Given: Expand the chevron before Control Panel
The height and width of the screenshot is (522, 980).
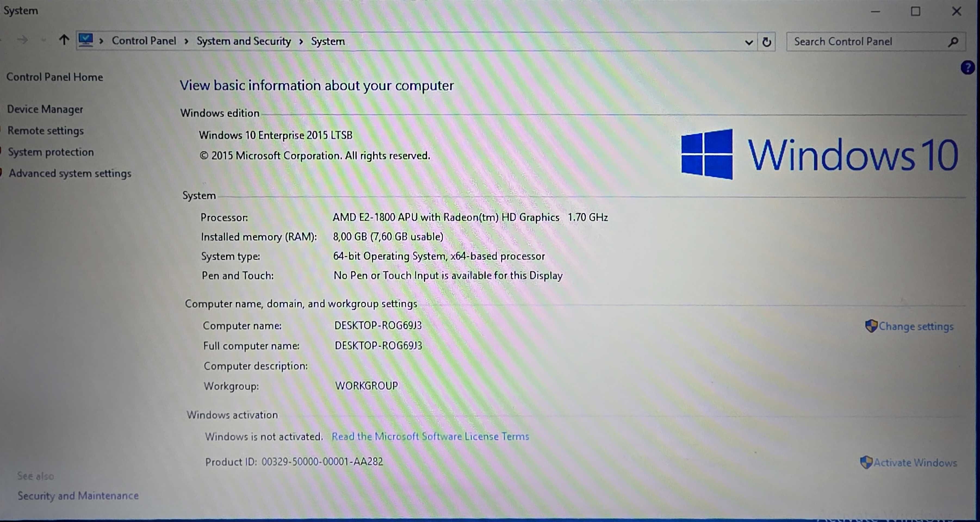Looking at the screenshot, I should click(x=101, y=41).
